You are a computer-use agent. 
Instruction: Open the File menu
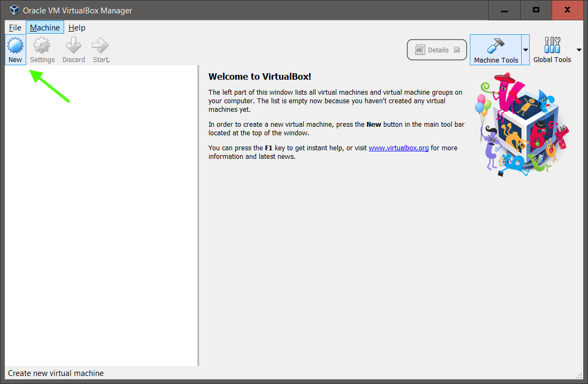[15, 28]
